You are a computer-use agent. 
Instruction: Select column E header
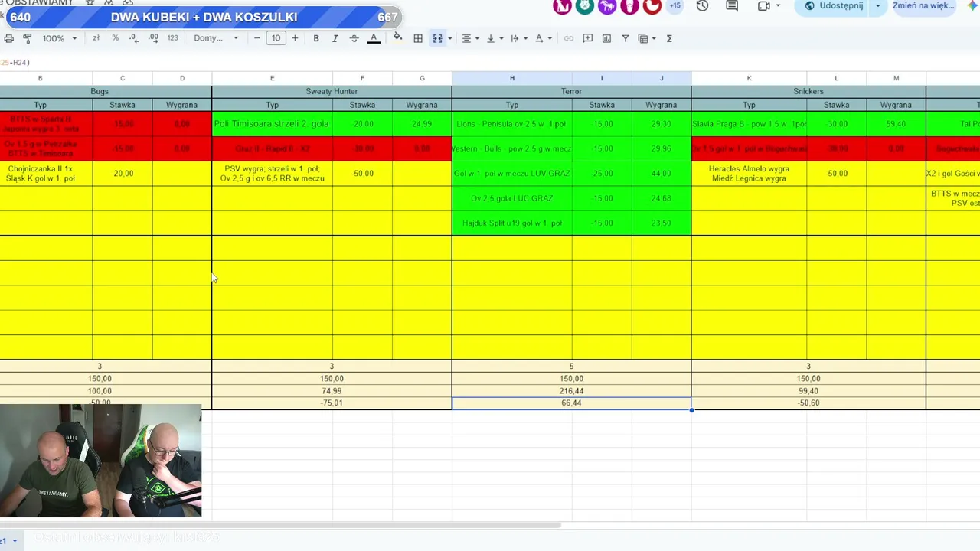pyautogui.click(x=272, y=78)
